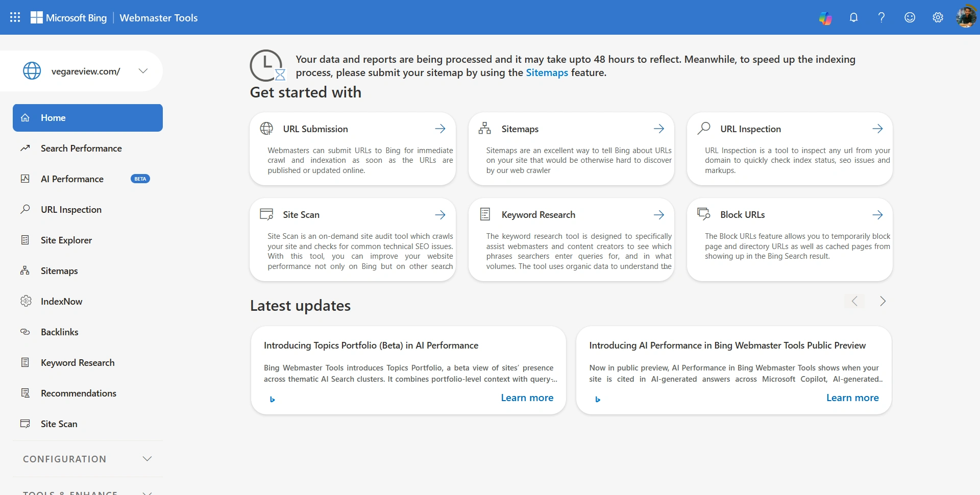
Task: Click the Sitemaps card arrow
Action: pos(659,129)
